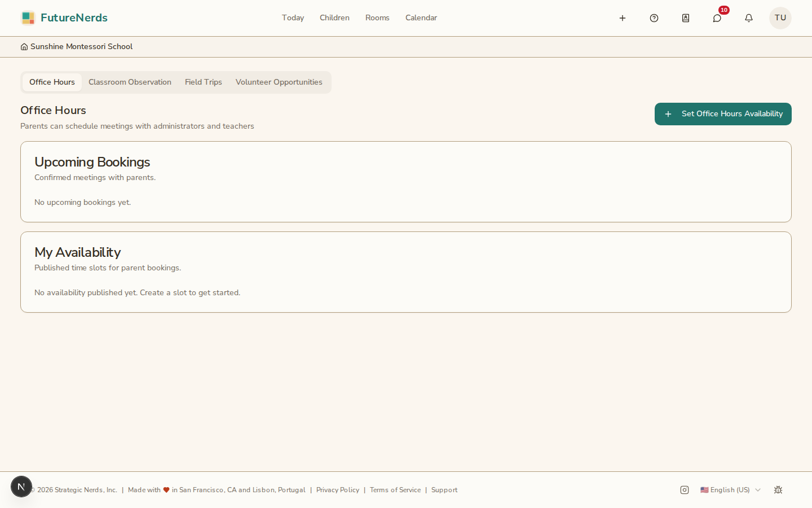Click the 2026 Strategic Nerds copyright text

[x=73, y=490]
